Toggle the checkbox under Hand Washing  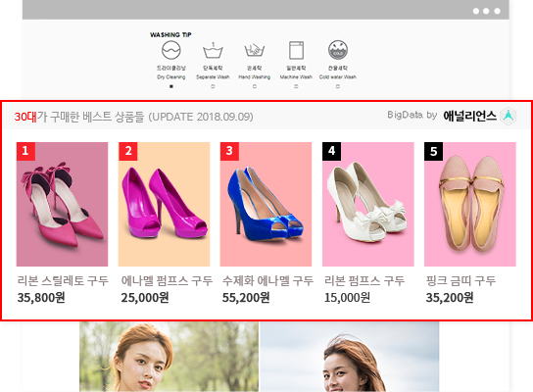255,86
